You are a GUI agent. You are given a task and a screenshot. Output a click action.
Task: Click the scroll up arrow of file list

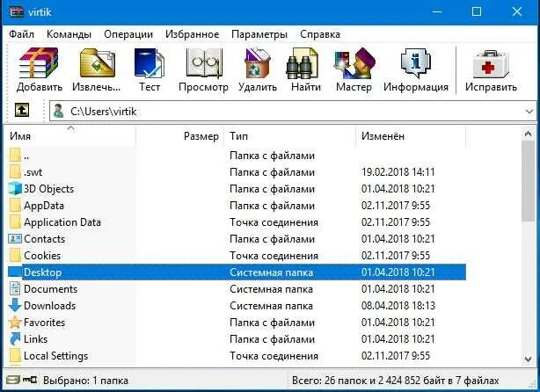(528, 134)
